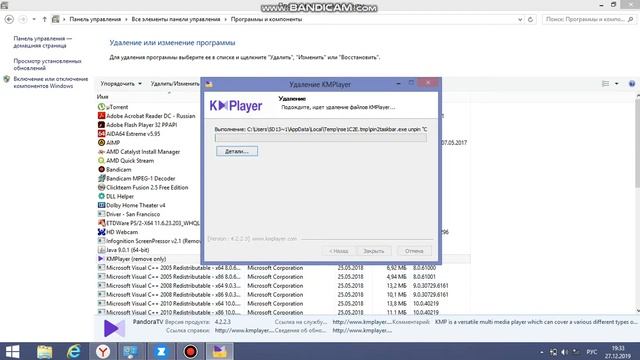Click the DLL Helper icon

(x=101, y=196)
